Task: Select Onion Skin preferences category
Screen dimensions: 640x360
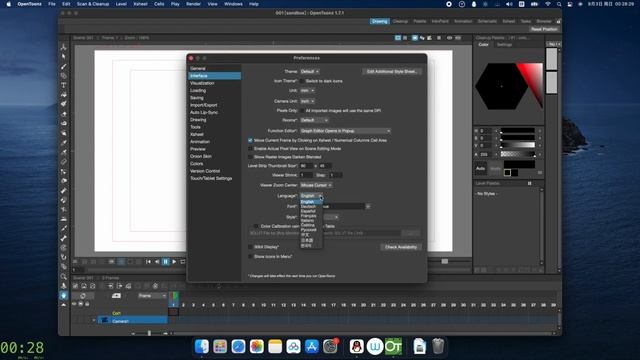Action: pos(201,156)
